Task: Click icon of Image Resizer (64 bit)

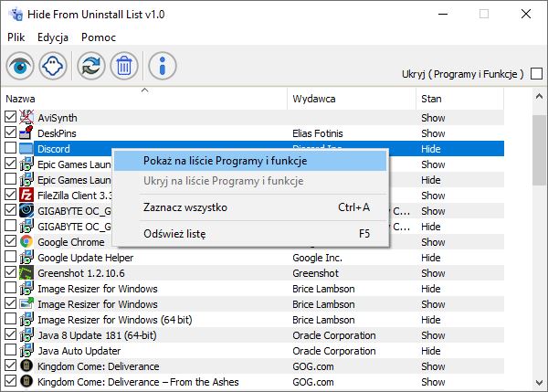Action: (26, 319)
